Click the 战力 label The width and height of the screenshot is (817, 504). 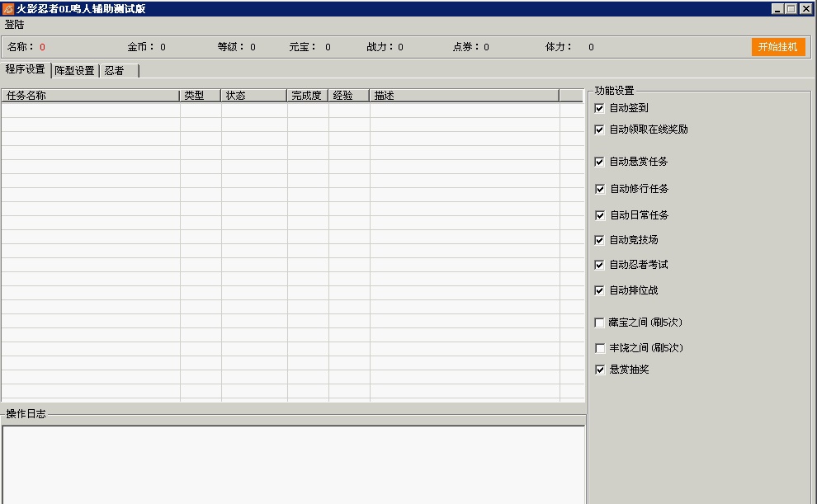pyautogui.click(x=380, y=47)
